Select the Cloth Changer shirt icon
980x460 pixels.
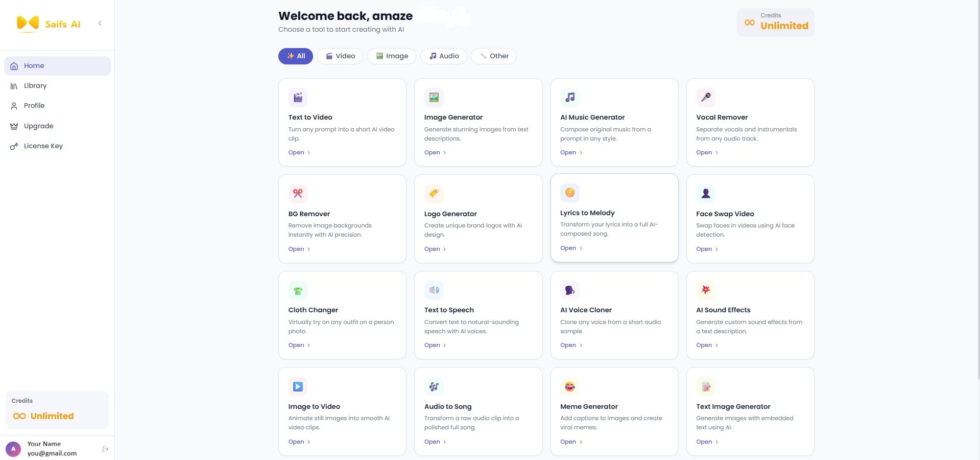[297, 290]
